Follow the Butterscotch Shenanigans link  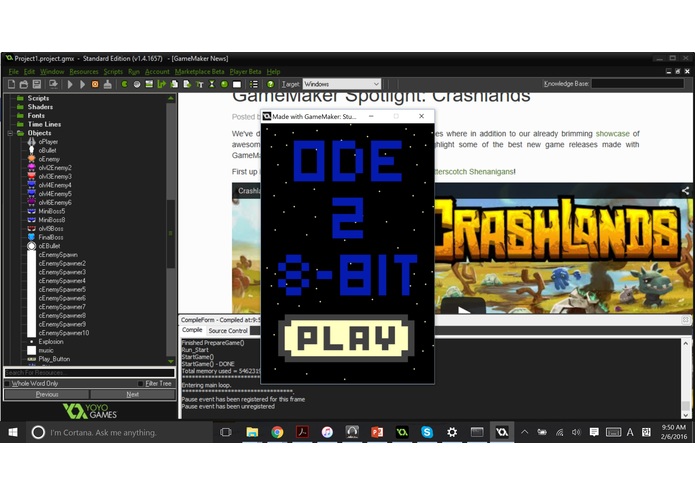click(x=473, y=171)
